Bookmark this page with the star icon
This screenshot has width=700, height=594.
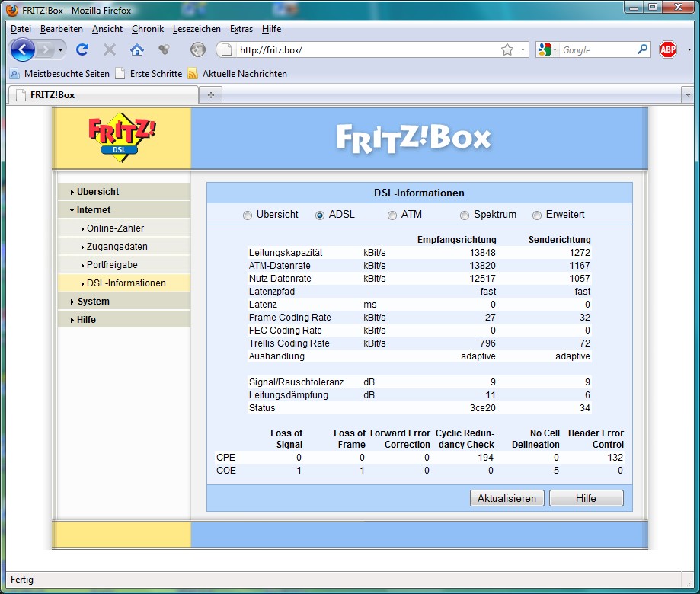[507, 49]
